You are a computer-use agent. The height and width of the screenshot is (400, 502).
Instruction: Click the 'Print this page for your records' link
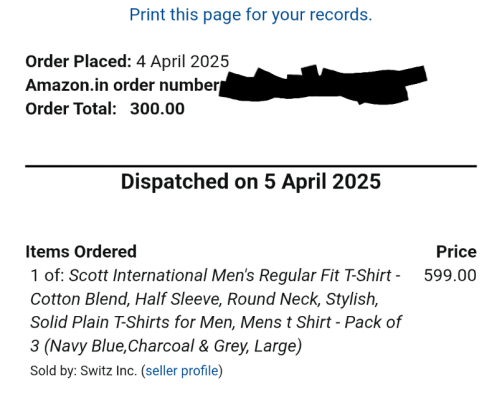[251, 15]
